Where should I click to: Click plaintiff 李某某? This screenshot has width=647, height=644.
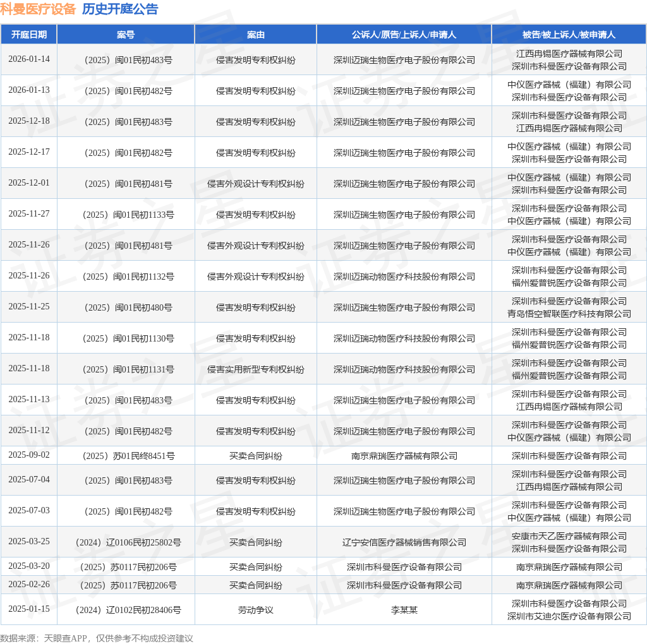click(404, 610)
